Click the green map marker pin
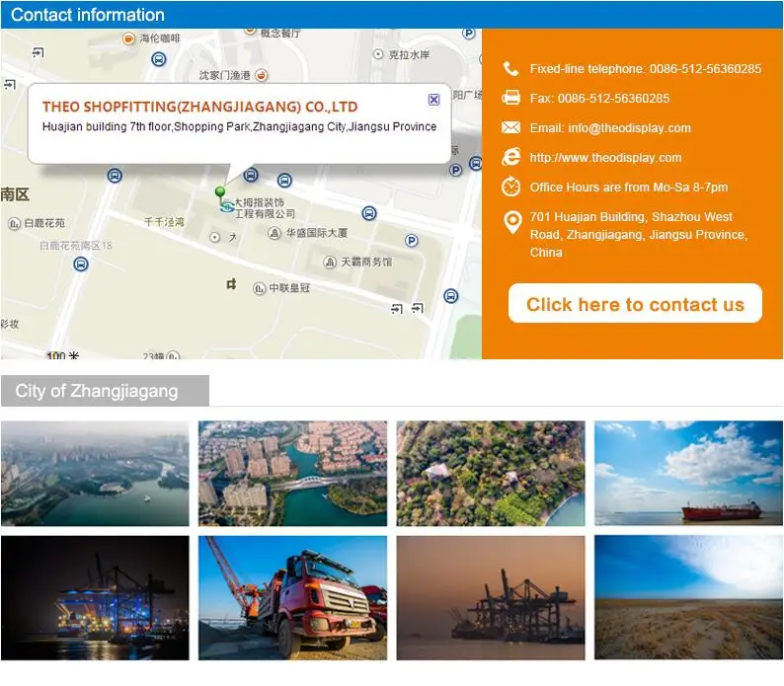The width and height of the screenshot is (784, 686). 220,192
